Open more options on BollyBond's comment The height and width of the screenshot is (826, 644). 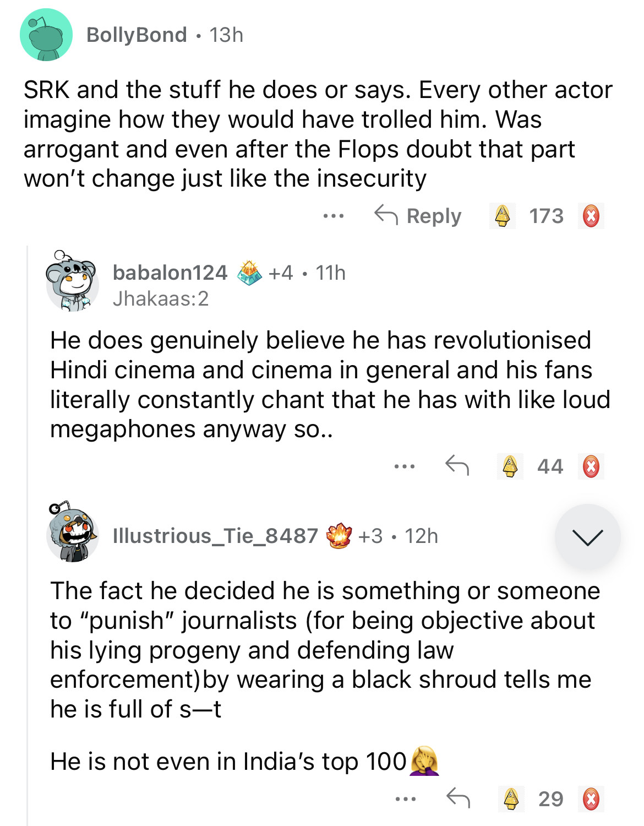[x=334, y=216]
